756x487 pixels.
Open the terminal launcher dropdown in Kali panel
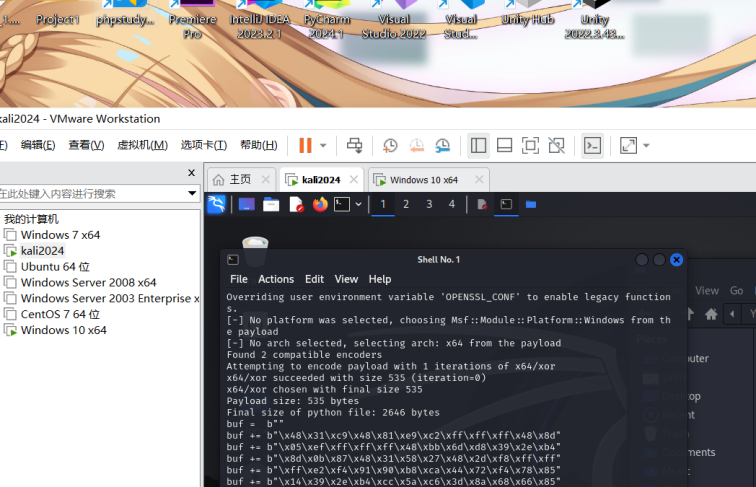coord(358,204)
